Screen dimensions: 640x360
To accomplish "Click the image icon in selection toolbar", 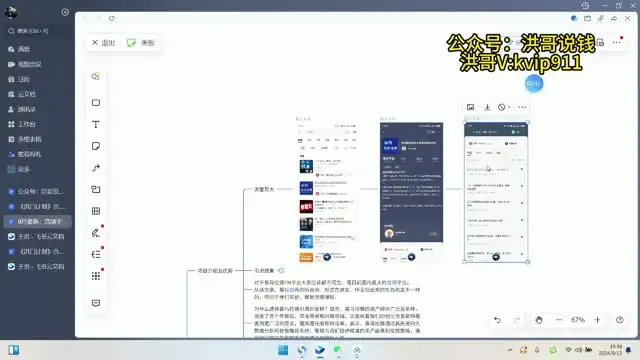I will [x=470, y=107].
